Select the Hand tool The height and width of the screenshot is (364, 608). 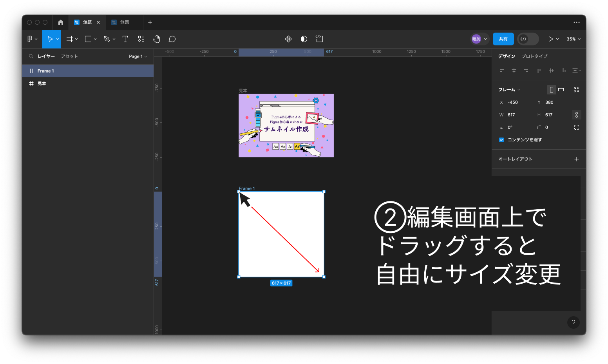click(x=157, y=39)
